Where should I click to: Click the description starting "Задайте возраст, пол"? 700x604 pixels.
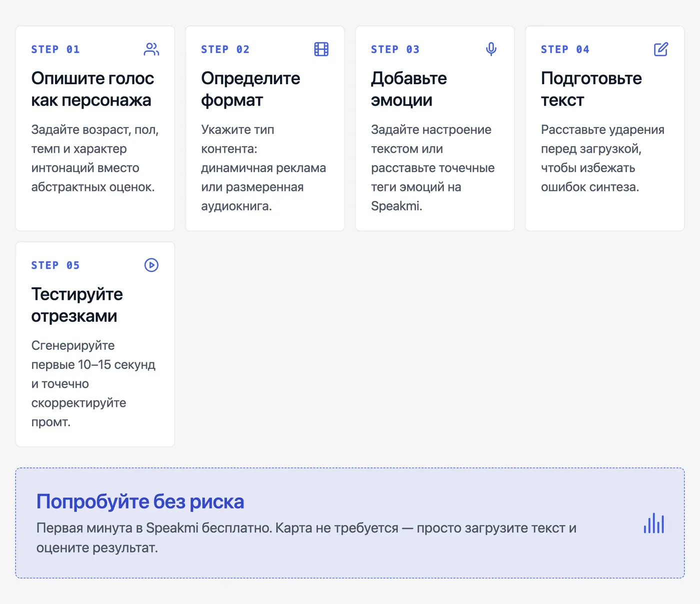(x=95, y=158)
